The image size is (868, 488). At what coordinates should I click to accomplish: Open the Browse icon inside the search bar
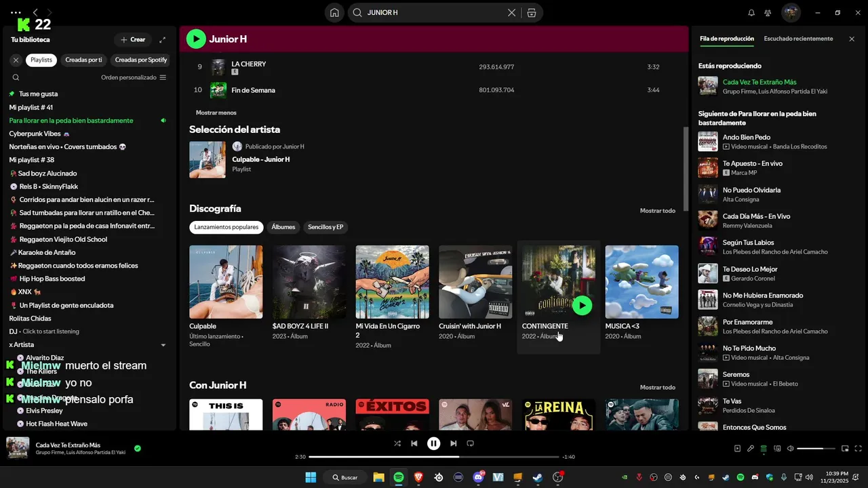(x=532, y=12)
